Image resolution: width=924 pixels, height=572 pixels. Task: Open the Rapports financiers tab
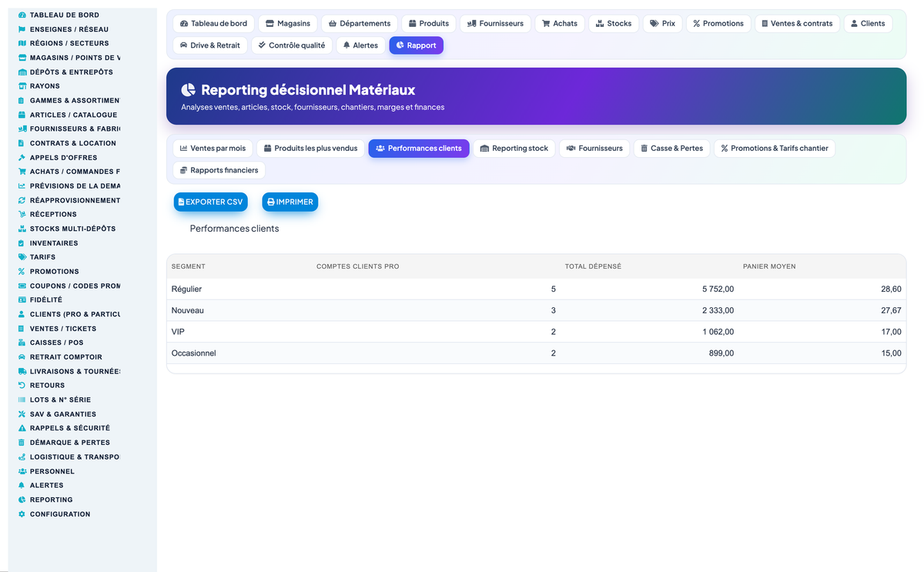point(219,170)
